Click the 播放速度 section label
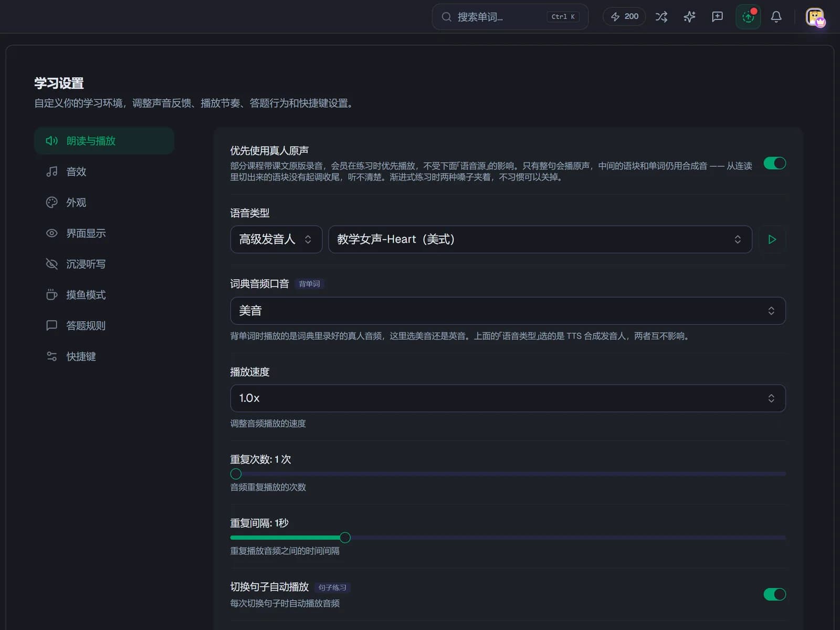 click(x=250, y=372)
